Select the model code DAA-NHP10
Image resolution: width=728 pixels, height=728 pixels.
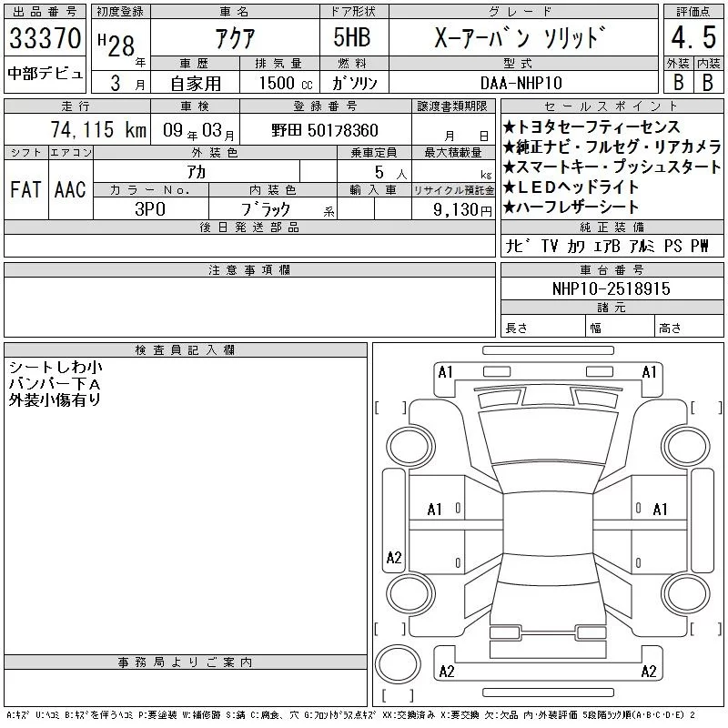[x=521, y=83]
